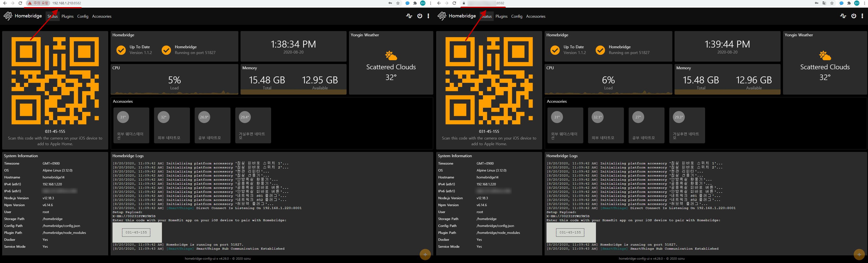Viewport: 868px width, 263px height.
Task: Click the QR code in the right window
Action: (489, 81)
